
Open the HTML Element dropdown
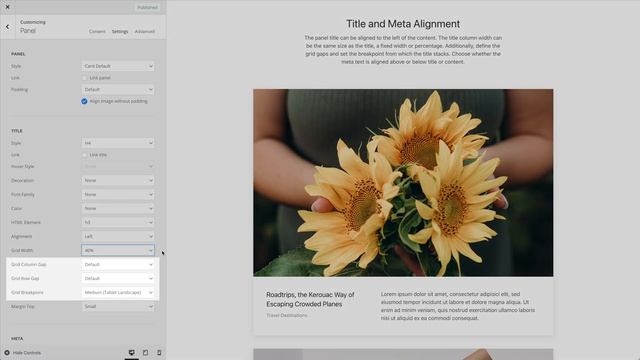[x=118, y=222]
